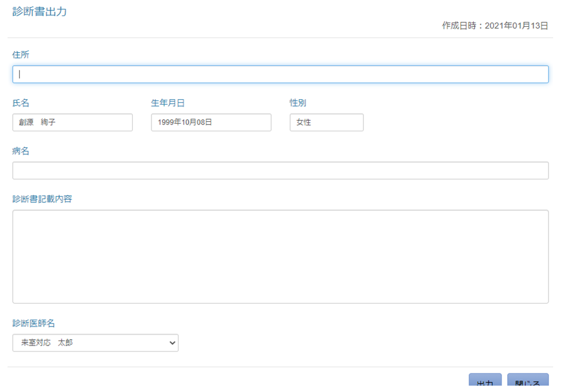Click the empty 病名 input field

(x=280, y=170)
